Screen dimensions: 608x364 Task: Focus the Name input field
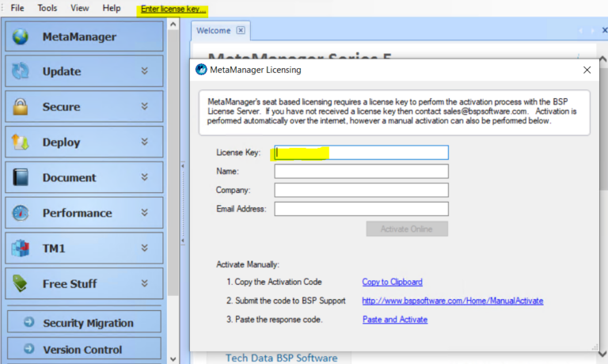[361, 172]
